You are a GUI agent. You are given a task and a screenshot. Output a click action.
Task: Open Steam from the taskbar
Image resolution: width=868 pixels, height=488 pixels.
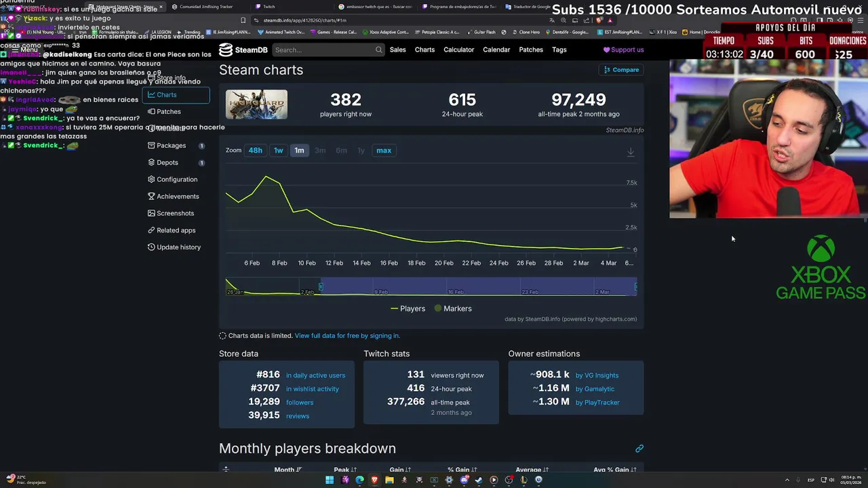pyautogui.click(x=479, y=480)
